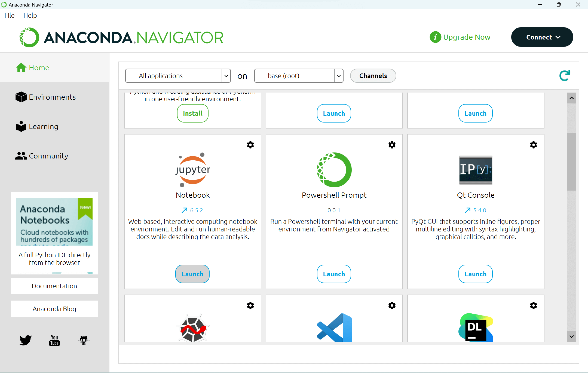588x373 pixels.
Task: Launch Jupyter Notebook application
Action: pyautogui.click(x=192, y=274)
